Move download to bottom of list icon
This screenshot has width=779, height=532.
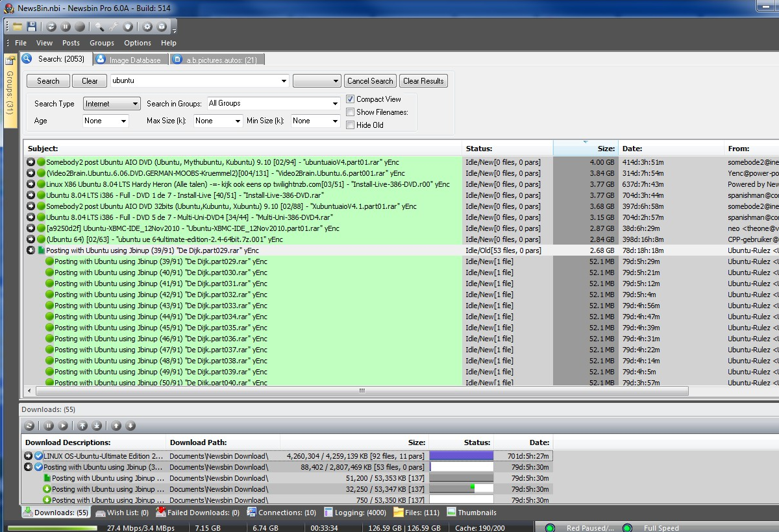(97, 426)
